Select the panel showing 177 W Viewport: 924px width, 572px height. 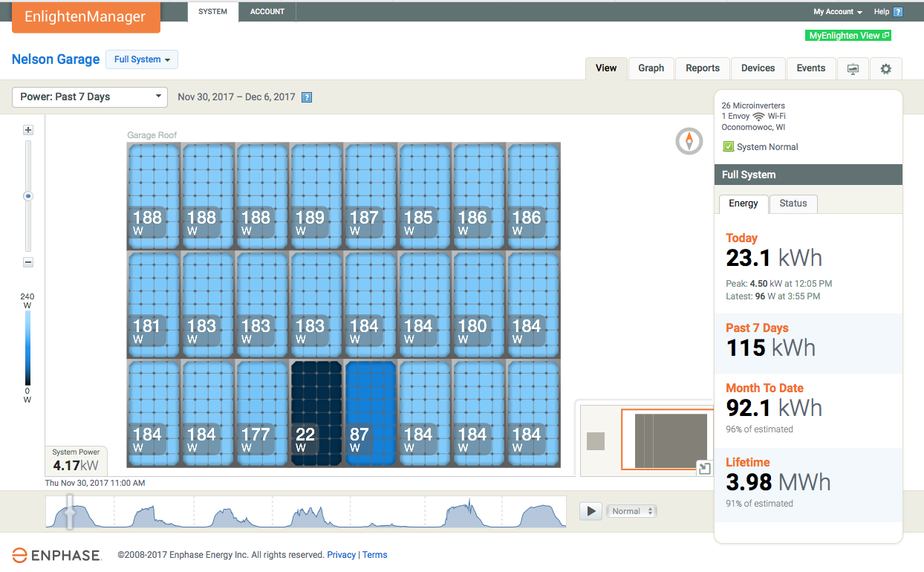[262, 414]
